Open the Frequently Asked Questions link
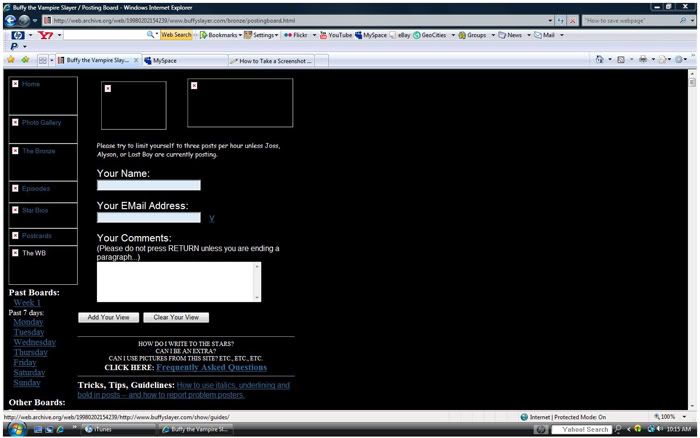Viewport: 700px width, 438px height. [x=211, y=367]
